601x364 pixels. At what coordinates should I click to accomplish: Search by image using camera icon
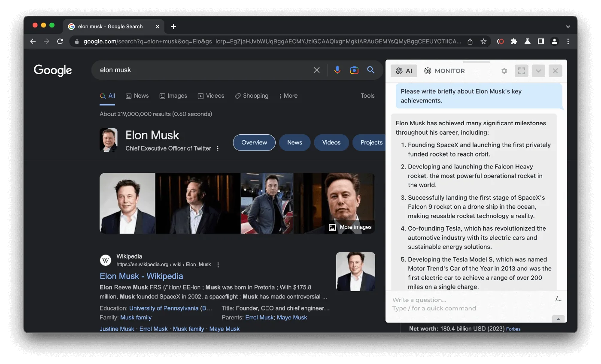pos(354,70)
